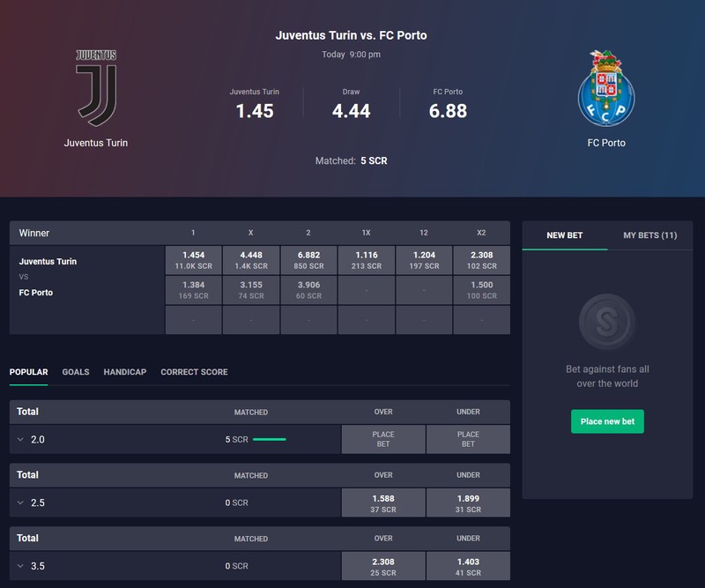Open the GOALS tab
The height and width of the screenshot is (588, 705).
pyautogui.click(x=76, y=372)
